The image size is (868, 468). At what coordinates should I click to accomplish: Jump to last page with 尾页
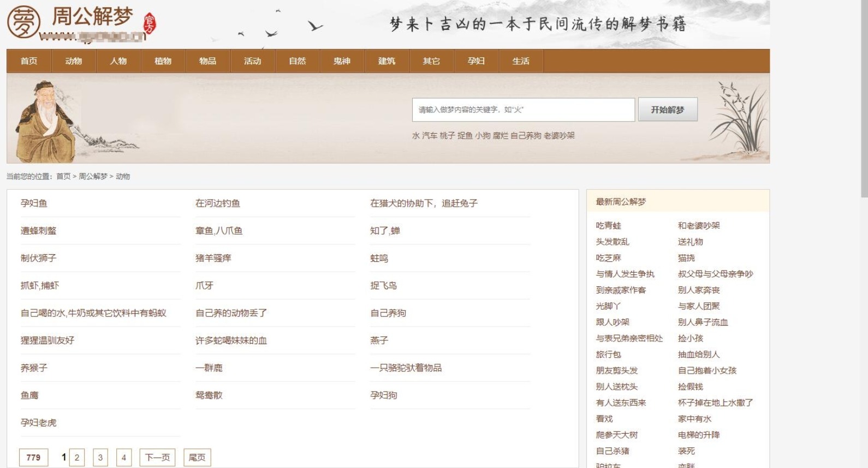point(197,458)
